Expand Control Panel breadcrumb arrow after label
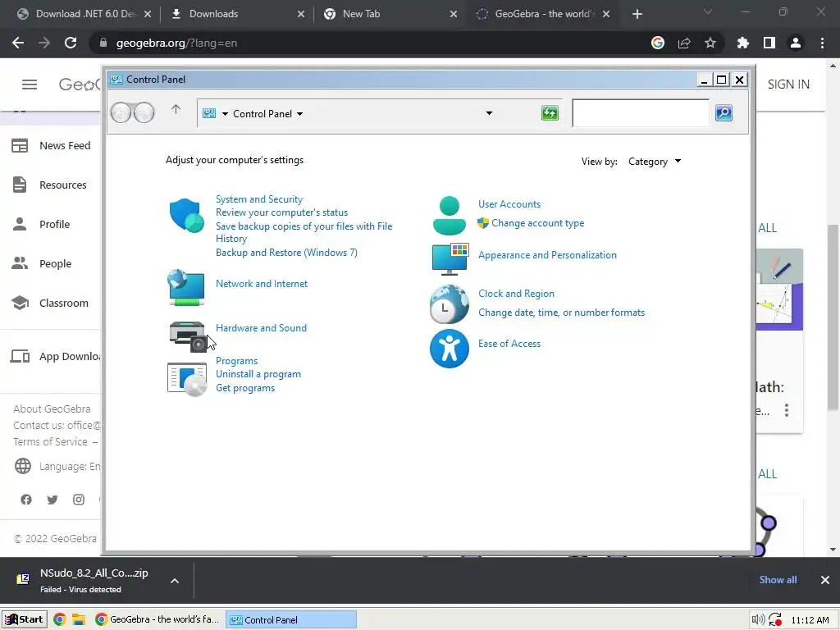The image size is (840, 630). click(x=300, y=113)
